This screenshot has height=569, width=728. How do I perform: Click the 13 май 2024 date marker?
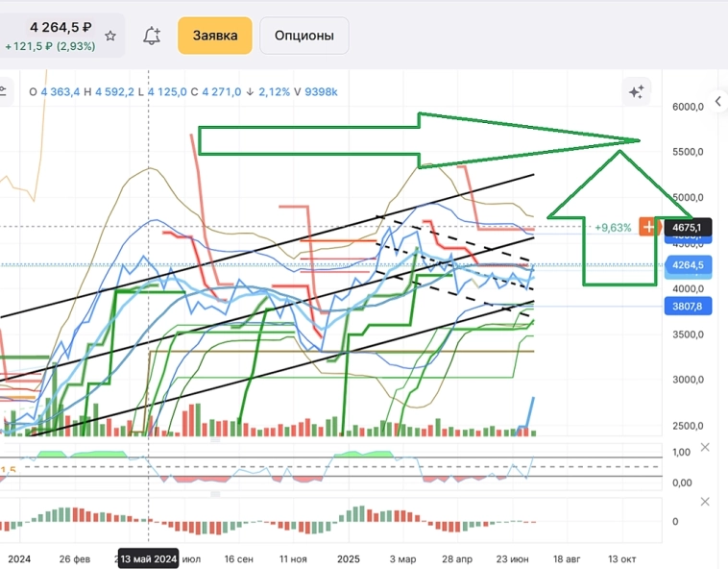148,558
